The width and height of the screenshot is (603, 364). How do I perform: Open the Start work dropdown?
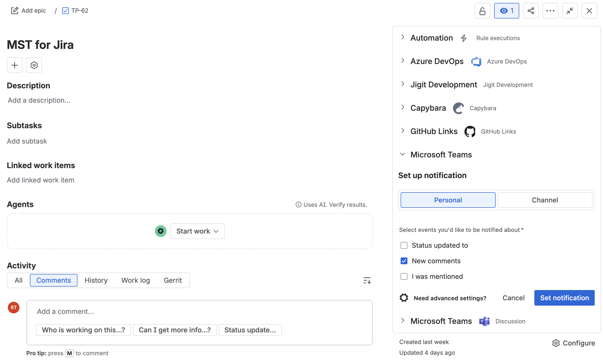point(197,231)
